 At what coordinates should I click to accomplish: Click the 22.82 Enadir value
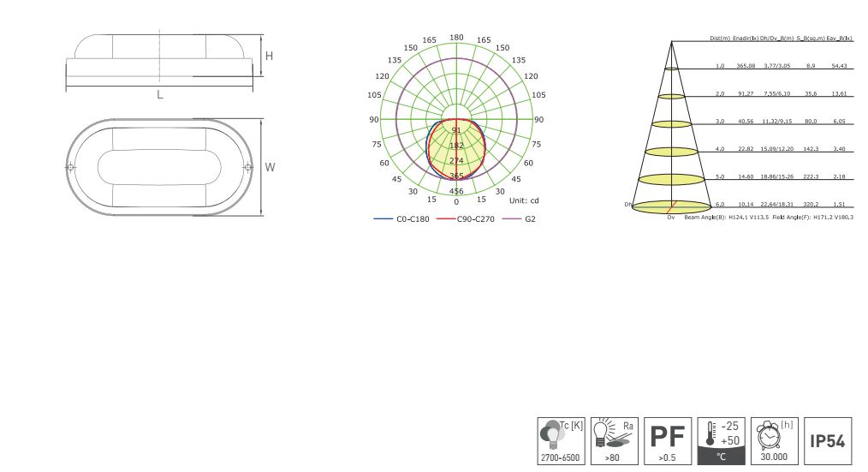pos(746,149)
